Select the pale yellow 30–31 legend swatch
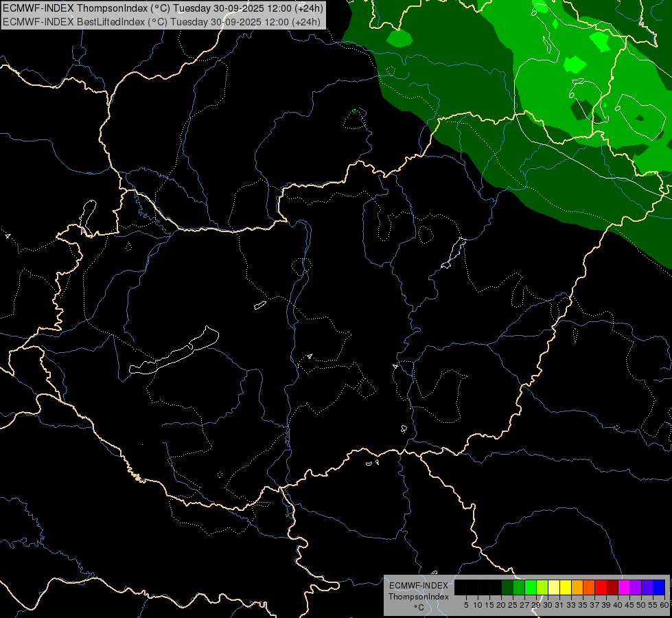 click(554, 587)
